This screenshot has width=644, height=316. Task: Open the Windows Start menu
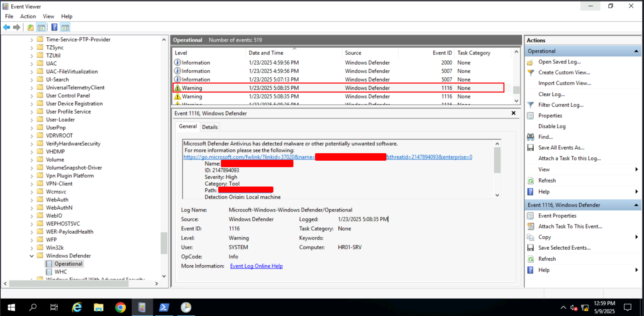11,307
